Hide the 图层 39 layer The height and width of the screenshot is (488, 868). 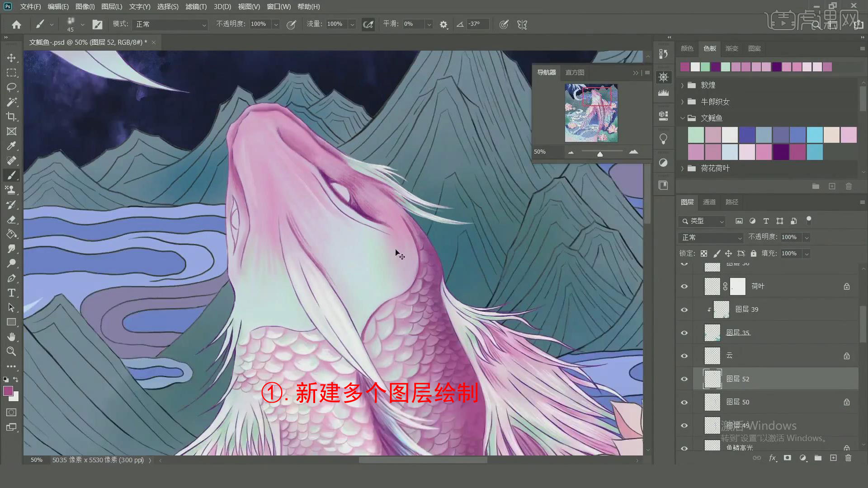coord(684,310)
